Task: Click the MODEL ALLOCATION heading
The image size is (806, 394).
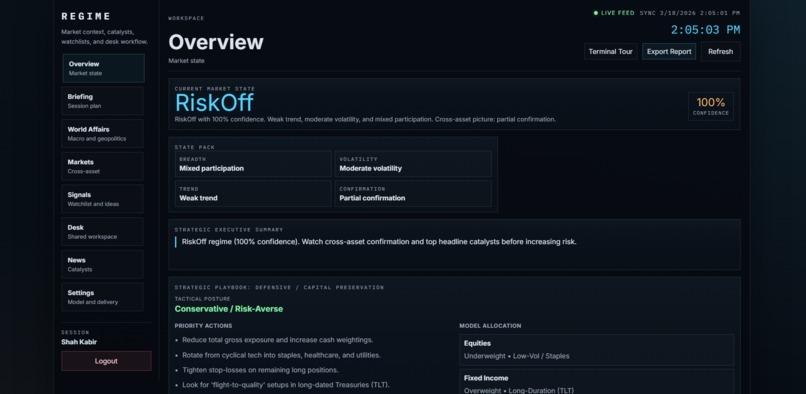Action: (x=490, y=326)
